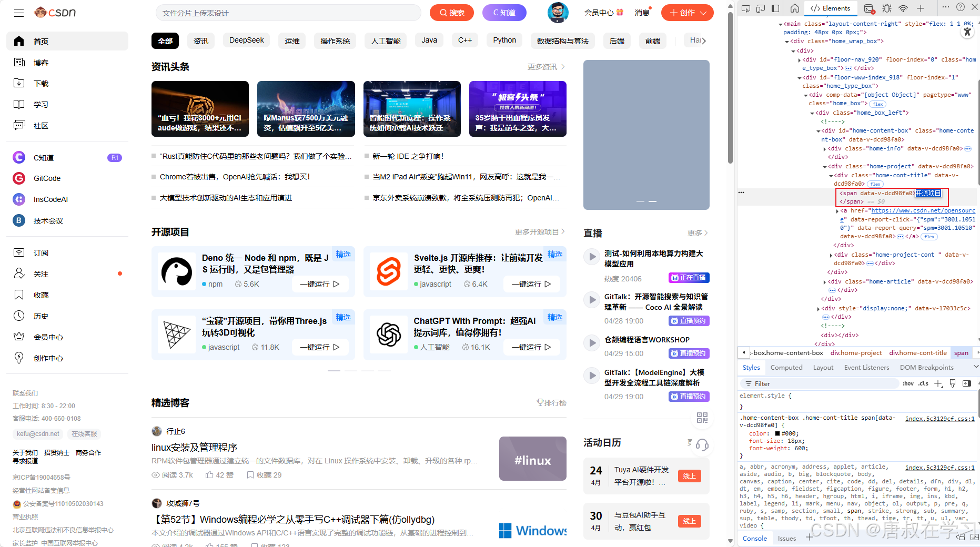Click 一键运行 on the Deno project card

click(320, 284)
